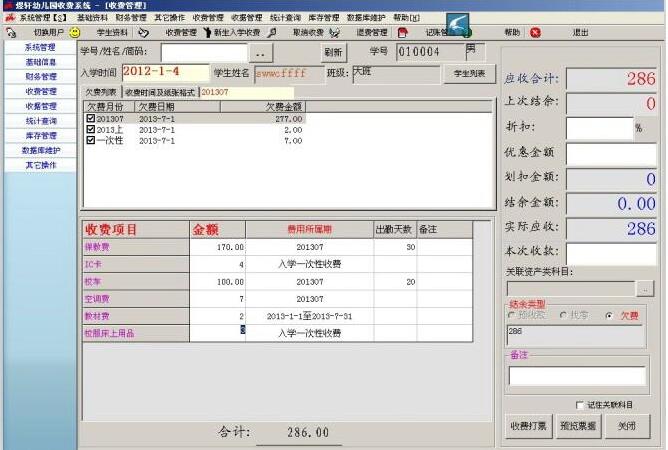Open 帮助(H) in the menu bar

[406, 18]
